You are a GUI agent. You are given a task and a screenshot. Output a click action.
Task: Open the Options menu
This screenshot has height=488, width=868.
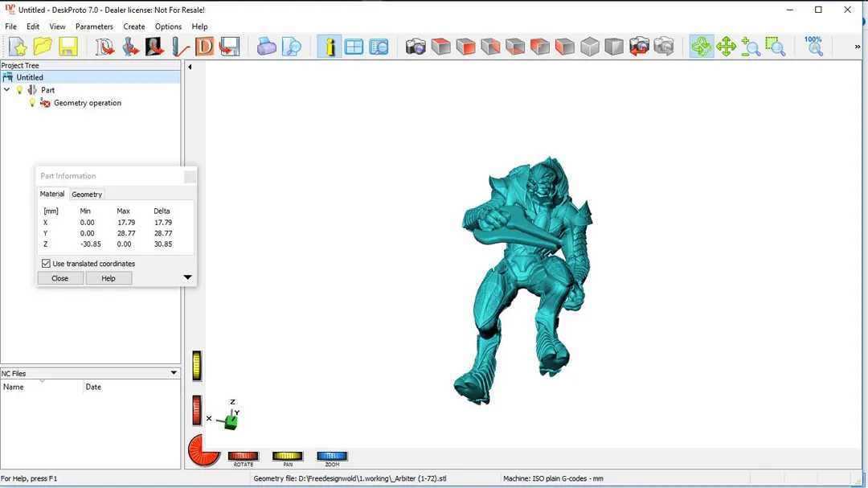click(168, 27)
